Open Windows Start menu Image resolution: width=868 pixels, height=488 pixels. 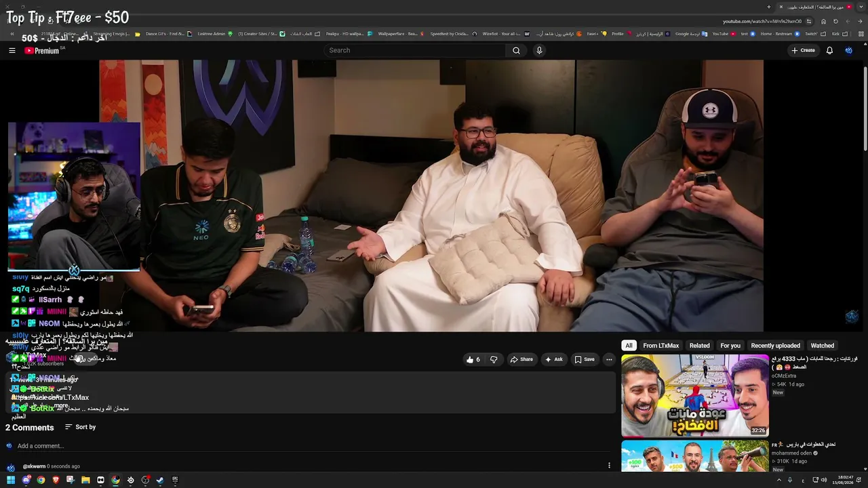click(x=11, y=481)
